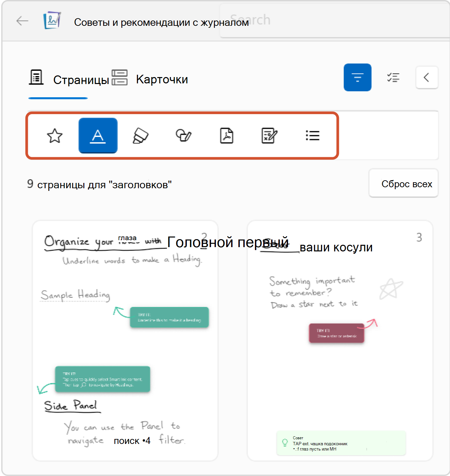Click the Совет tip box on page 3

pyautogui.click(x=341, y=443)
